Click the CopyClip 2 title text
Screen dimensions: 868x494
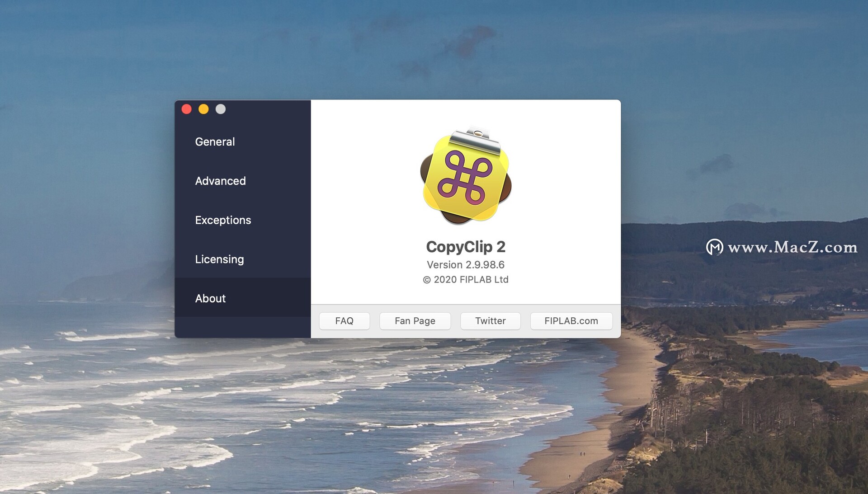pos(466,247)
